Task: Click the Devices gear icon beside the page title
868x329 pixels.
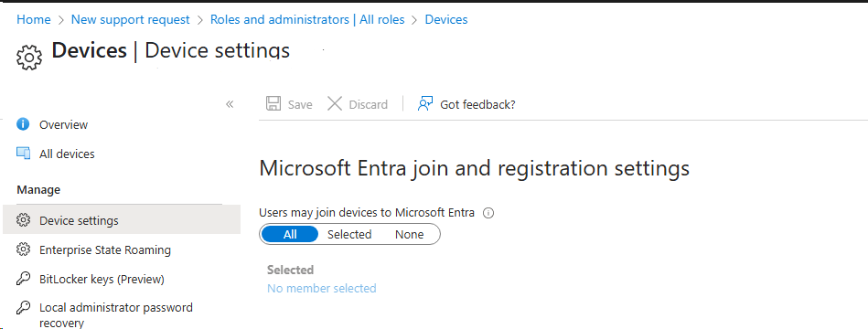Action: pyautogui.click(x=29, y=58)
